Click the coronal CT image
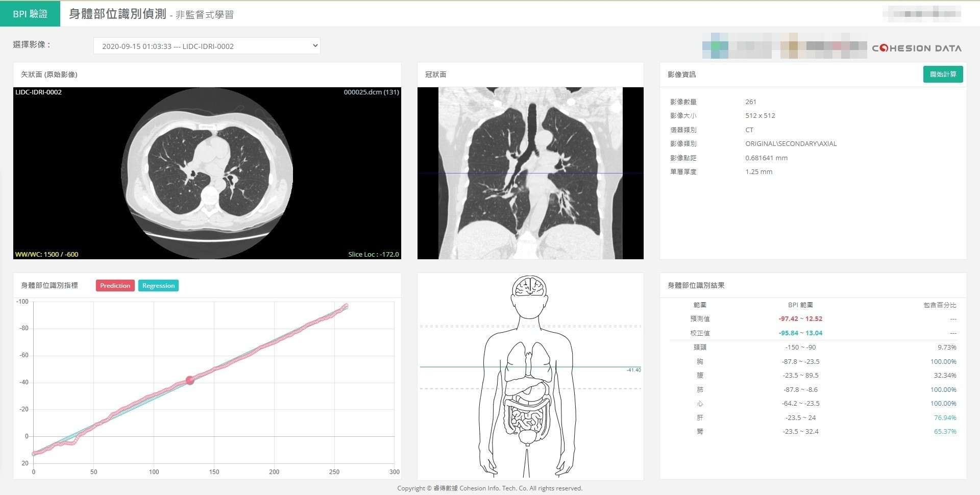980x495 pixels. click(x=530, y=173)
